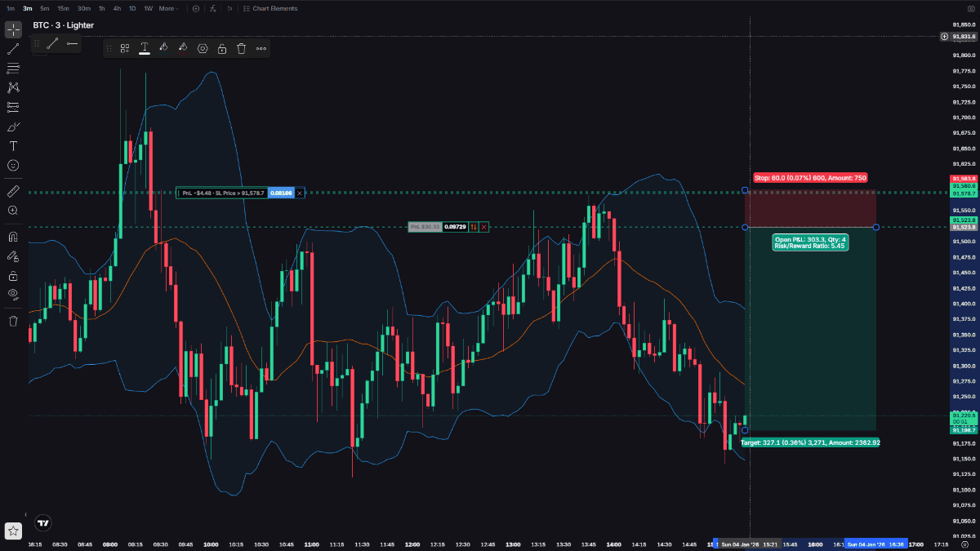Change line color in floating toolbar
Image resolution: width=980 pixels, height=551 pixels.
163,48
